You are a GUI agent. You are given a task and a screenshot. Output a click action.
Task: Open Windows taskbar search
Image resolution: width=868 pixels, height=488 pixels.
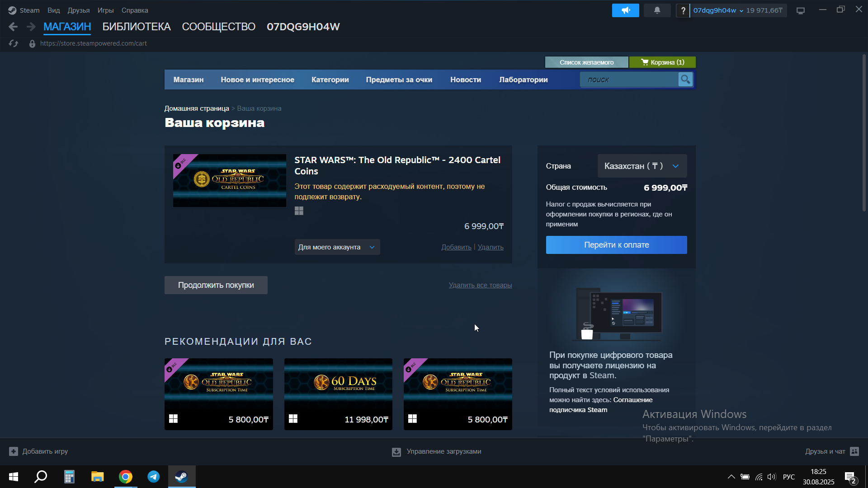coord(41,477)
